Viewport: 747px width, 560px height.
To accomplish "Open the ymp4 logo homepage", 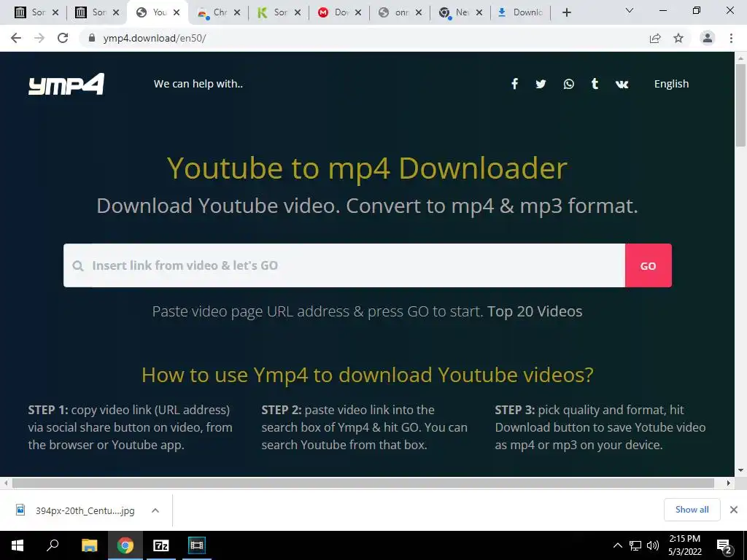I will 66,84.
